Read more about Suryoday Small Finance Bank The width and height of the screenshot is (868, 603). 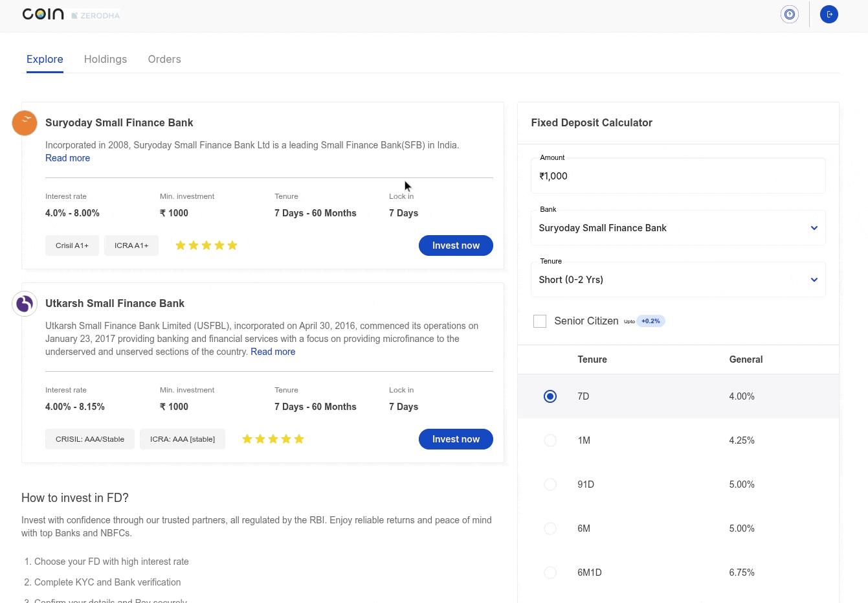(67, 158)
